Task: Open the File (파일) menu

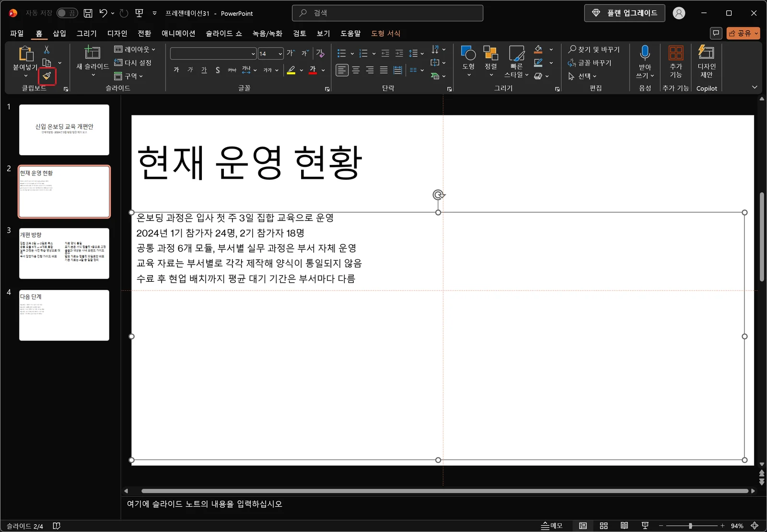Action: coord(17,33)
